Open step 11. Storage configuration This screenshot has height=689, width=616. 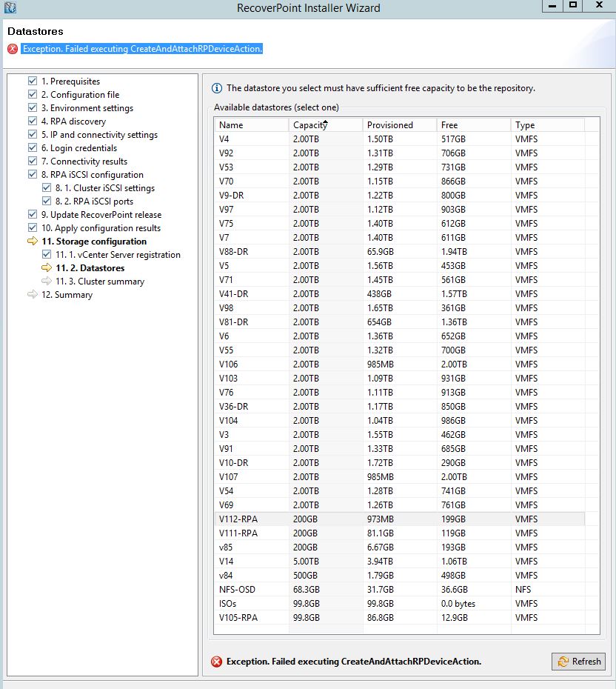click(x=94, y=242)
